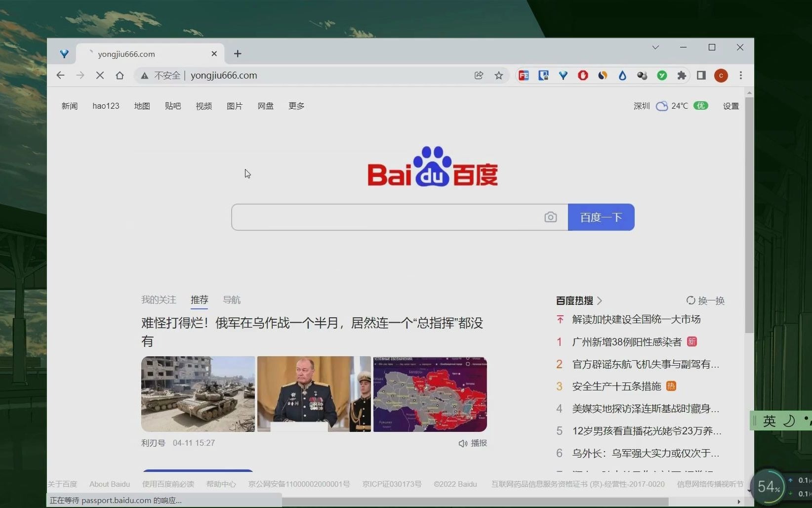This screenshot has width=812, height=508.
Task: Bookmark this page with the star icon
Action: click(x=499, y=75)
